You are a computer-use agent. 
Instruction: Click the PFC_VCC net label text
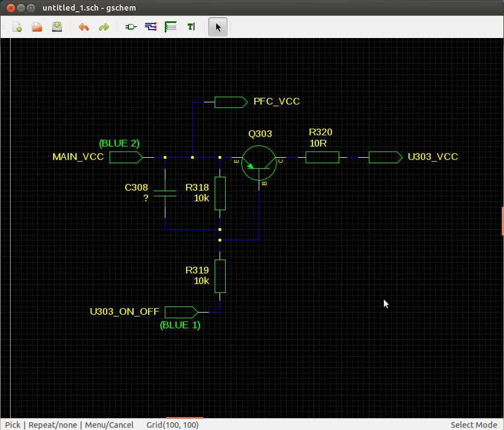pos(276,102)
